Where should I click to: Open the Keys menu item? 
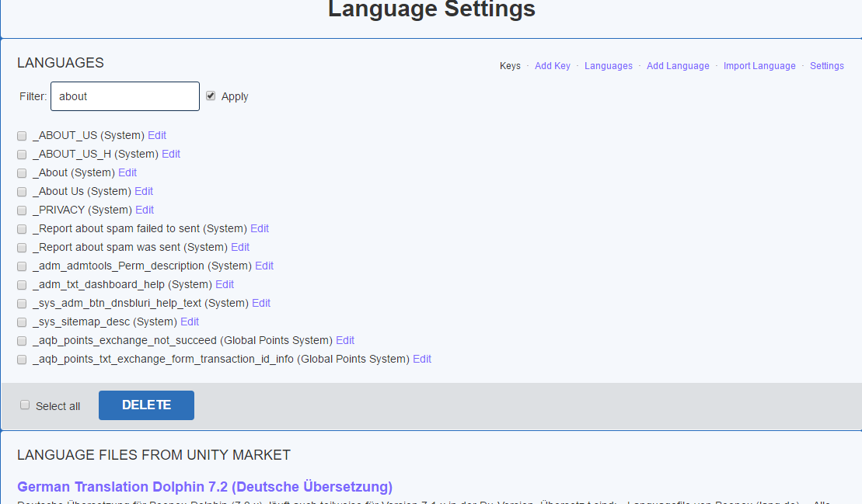(x=510, y=66)
